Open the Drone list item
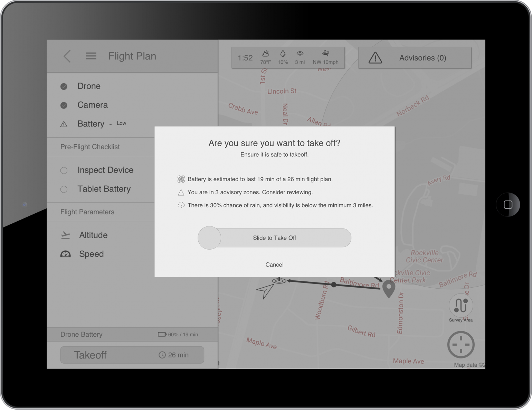This screenshot has height=410, width=532. 89,86
